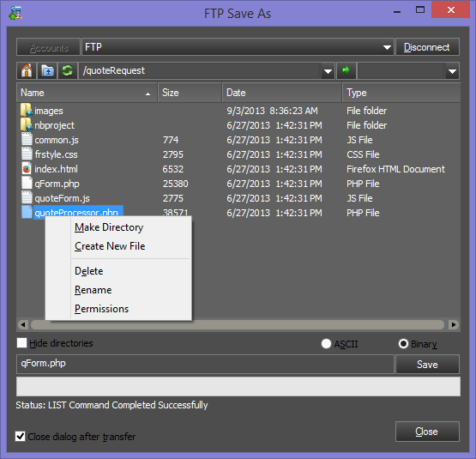Refresh the FTP directory listing
The width and height of the screenshot is (476, 459).
click(x=68, y=70)
